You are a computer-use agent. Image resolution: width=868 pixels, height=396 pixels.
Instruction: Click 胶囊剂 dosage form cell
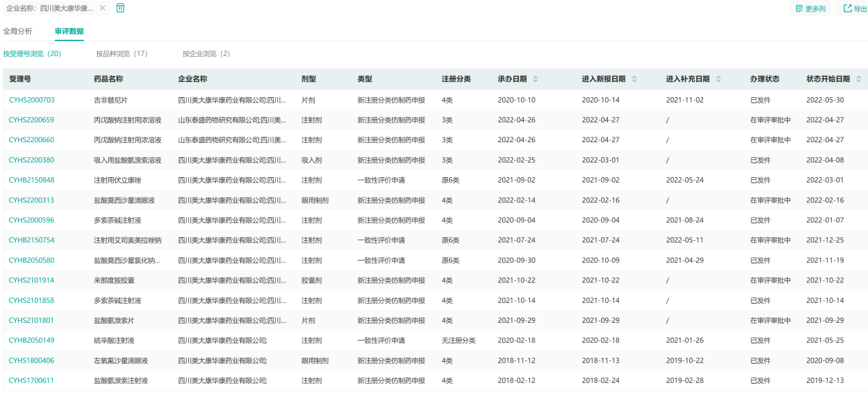(311, 280)
